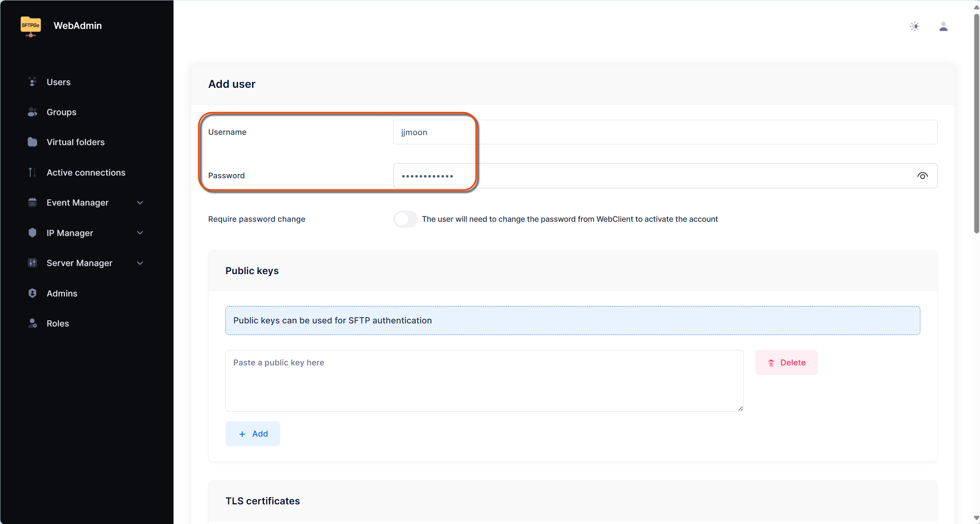
Task: Click the Require password change label
Action: (x=257, y=219)
